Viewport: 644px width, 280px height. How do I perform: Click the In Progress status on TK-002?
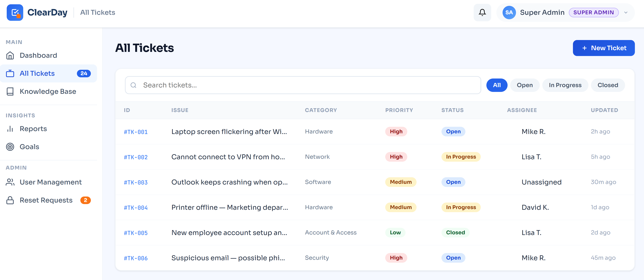(x=461, y=157)
